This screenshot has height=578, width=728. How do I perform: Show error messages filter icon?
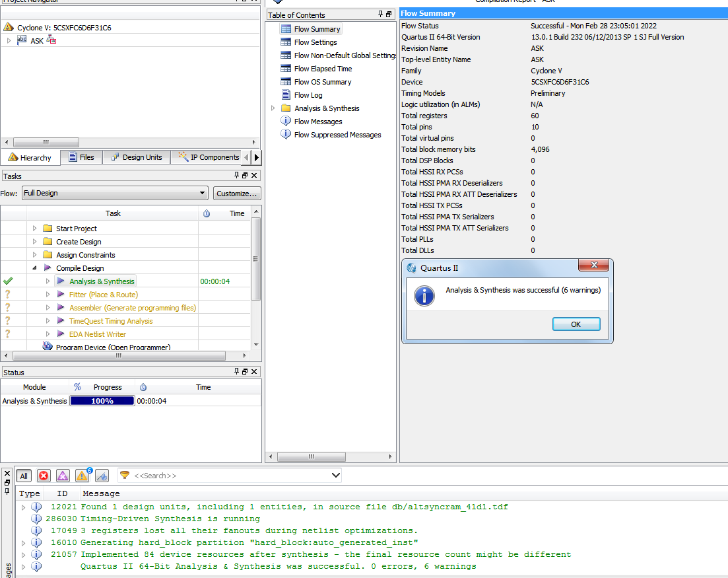[44, 476]
